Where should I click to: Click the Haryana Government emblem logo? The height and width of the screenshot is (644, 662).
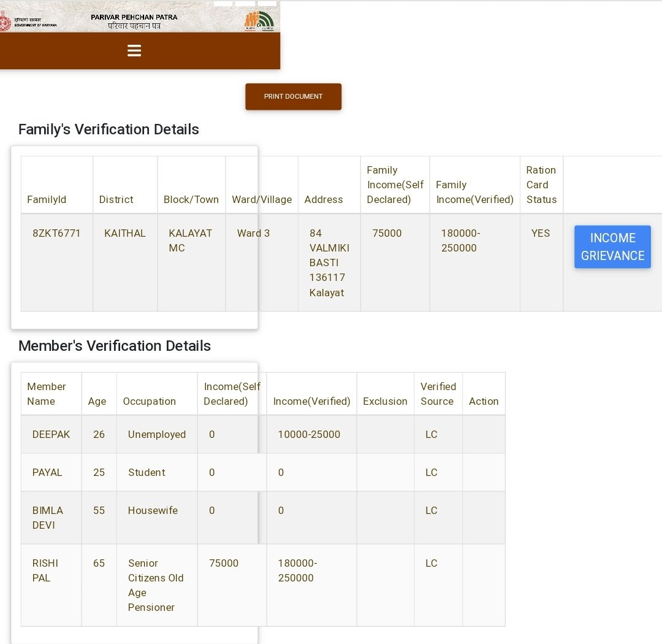[x=5, y=21]
